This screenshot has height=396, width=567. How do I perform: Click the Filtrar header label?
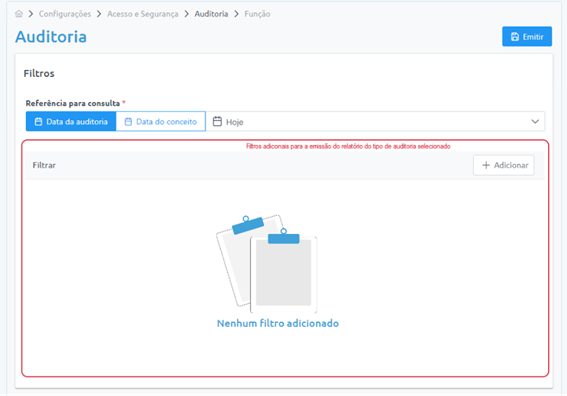point(44,165)
